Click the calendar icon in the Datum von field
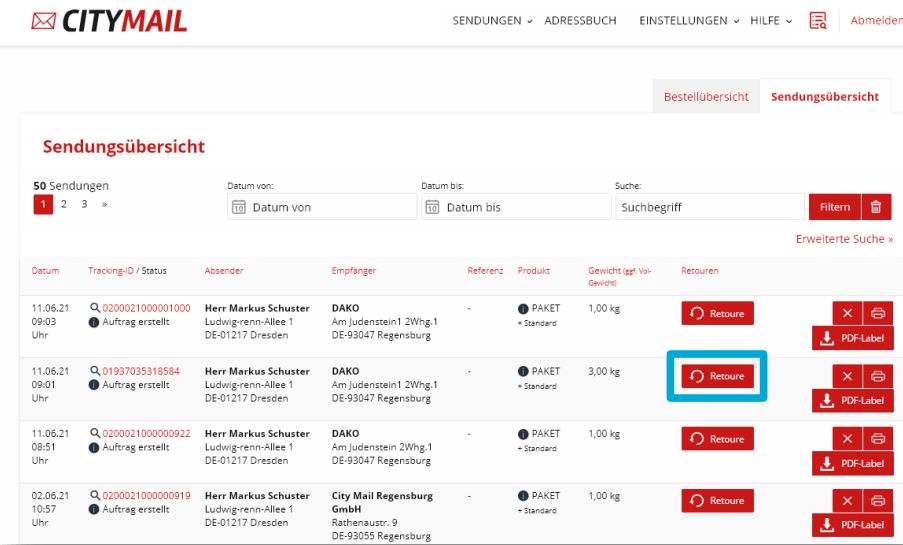The image size is (903, 545). click(x=239, y=208)
